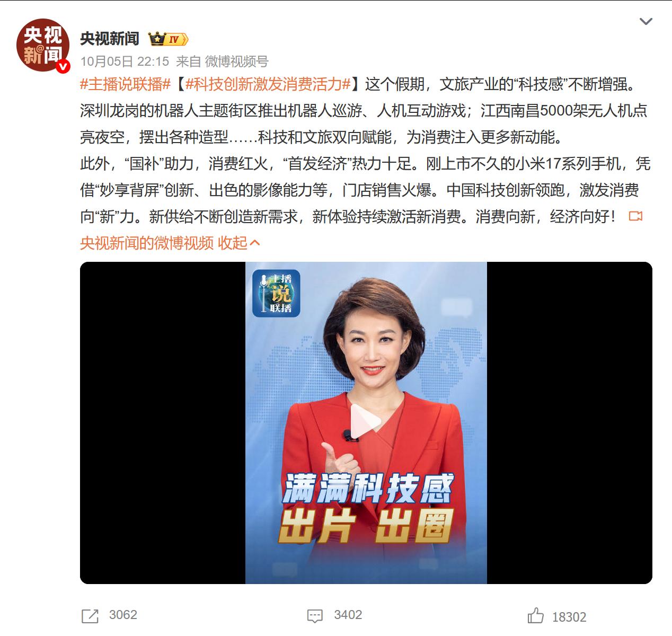Open the comments bubble icon
The height and width of the screenshot is (636, 672).
tap(315, 616)
